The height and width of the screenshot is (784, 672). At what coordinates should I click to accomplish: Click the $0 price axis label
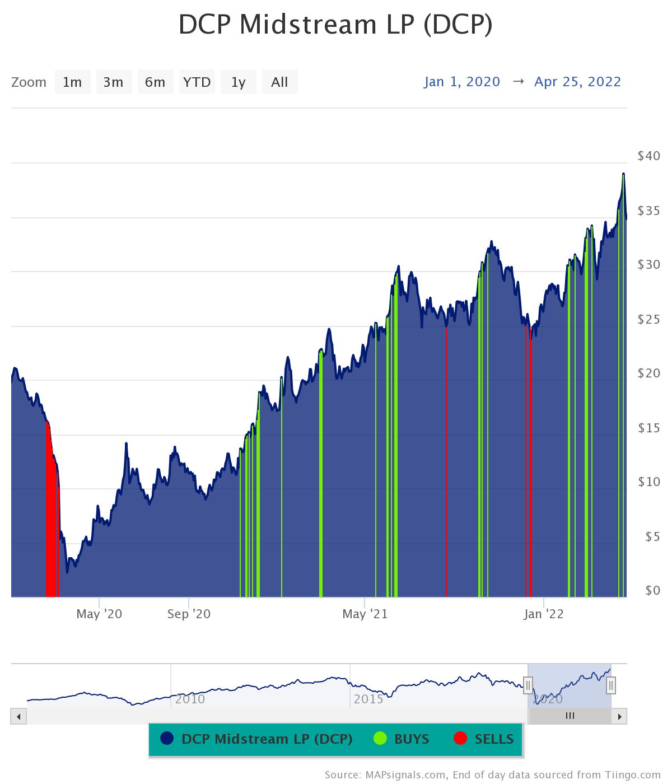[x=652, y=590]
